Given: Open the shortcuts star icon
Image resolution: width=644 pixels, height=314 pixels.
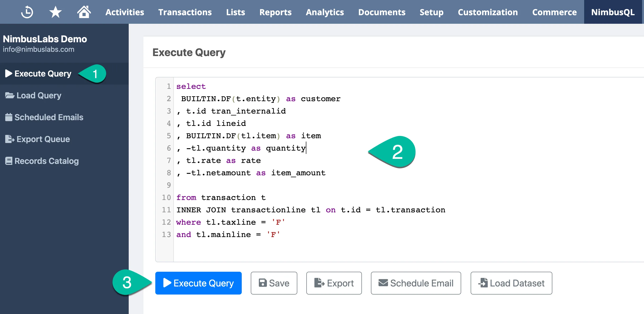Looking at the screenshot, I should 55,12.
